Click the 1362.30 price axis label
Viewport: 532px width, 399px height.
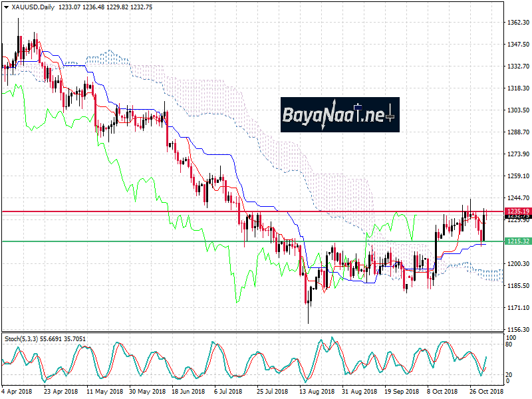(x=516, y=23)
